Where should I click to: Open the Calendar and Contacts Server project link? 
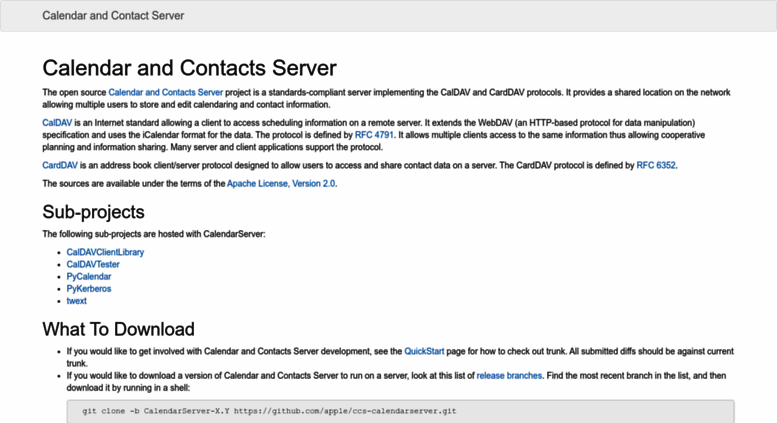(x=166, y=92)
